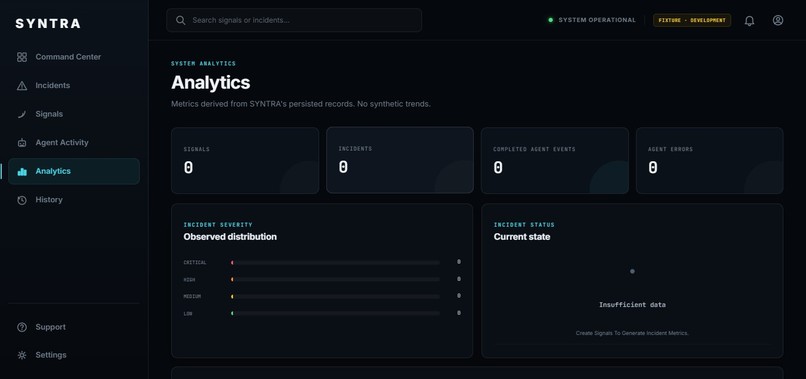Screen dimensions: 806x379
Task: Click the HIGH row label
Action: tap(189, 280)
